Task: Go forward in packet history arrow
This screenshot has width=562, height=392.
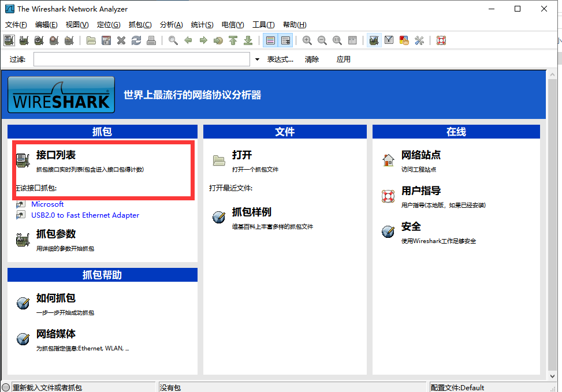Action: pyautogui.click(x=203, y=40)
